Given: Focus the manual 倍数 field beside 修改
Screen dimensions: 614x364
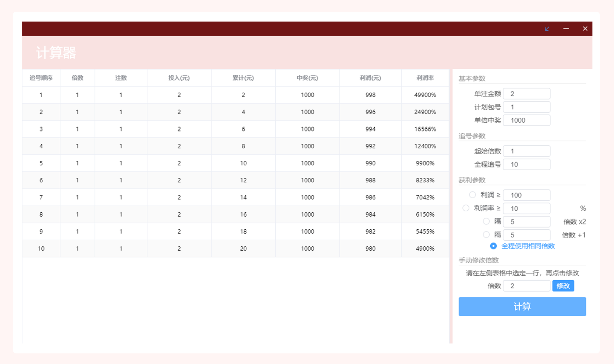Looking at the screenshot, I should tap(526, 286).
